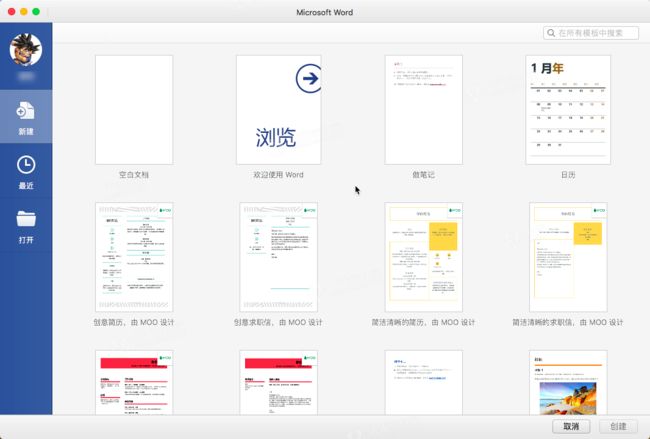Select 创意求职信 MOO cover letter template
650x439 pixels.
(x=279, y=257)
